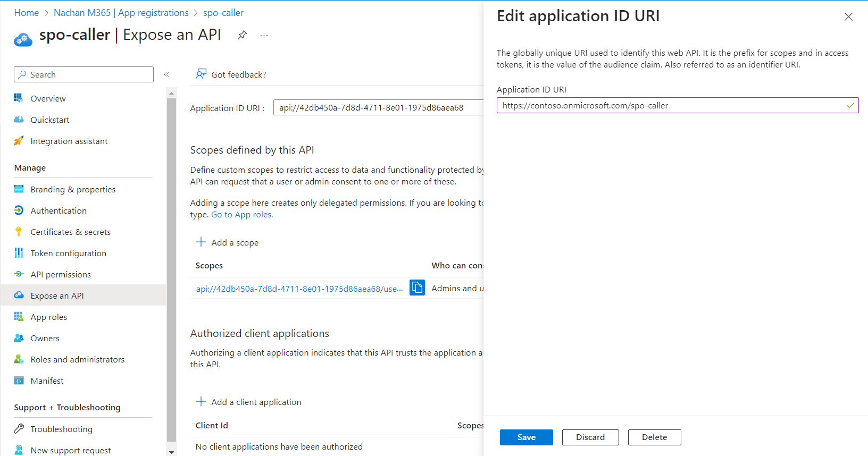
Task: Open the more options ellipsis in header
Action: coord(264,35)
